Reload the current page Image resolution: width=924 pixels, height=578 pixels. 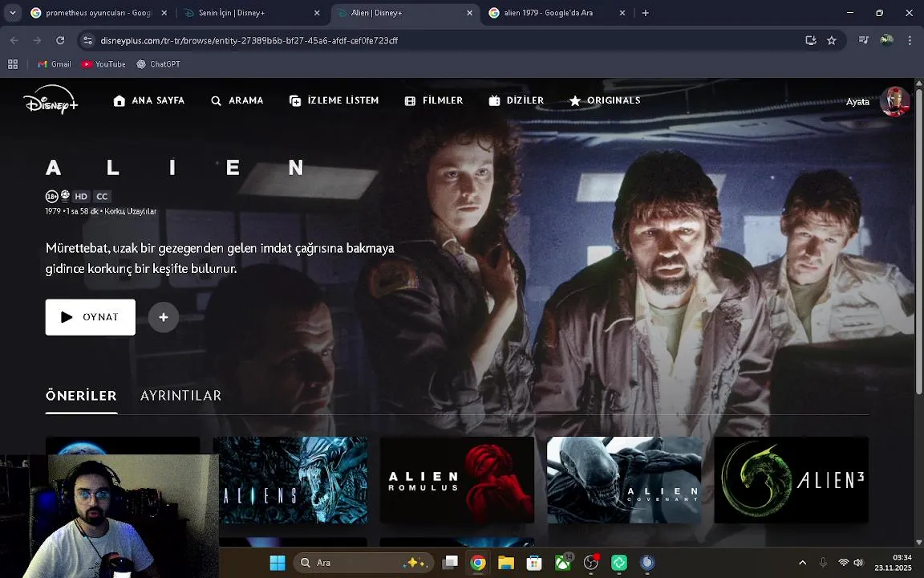tap(60, 41)
